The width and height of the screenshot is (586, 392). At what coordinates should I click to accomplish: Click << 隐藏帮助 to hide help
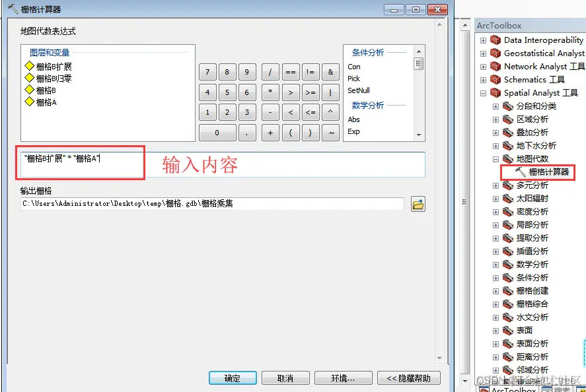coord(408,378)
